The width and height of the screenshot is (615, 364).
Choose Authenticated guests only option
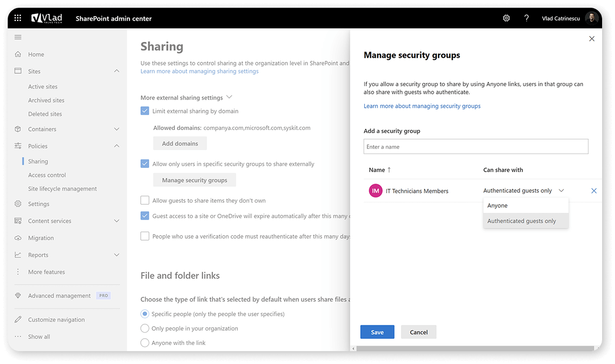click(526, 221)
